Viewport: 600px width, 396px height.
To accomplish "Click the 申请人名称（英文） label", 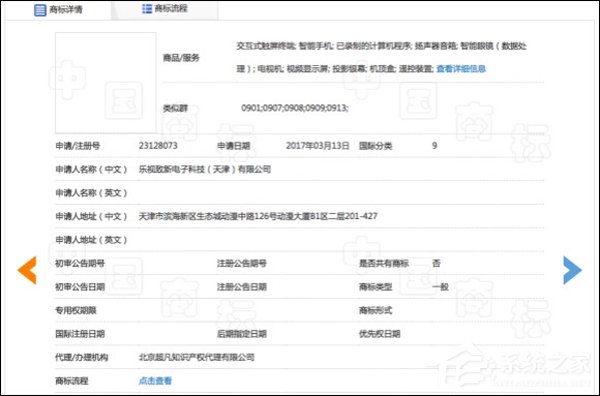I will pyautogui.click(x=91, y=193).
